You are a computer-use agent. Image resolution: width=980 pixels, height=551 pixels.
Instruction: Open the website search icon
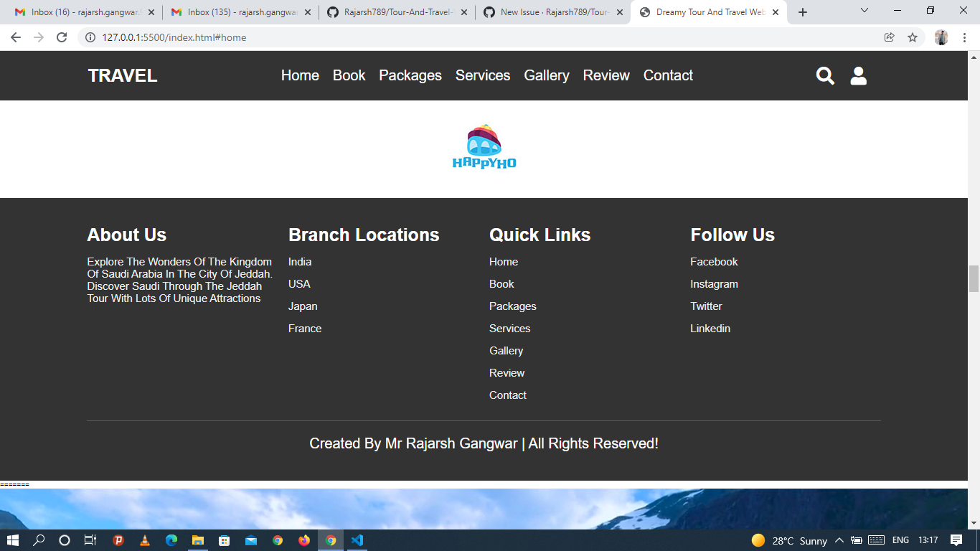tap(825, 76)
